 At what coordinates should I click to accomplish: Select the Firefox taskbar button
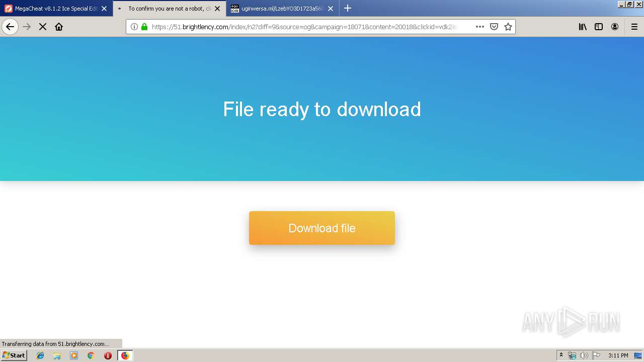coord(125,355)
